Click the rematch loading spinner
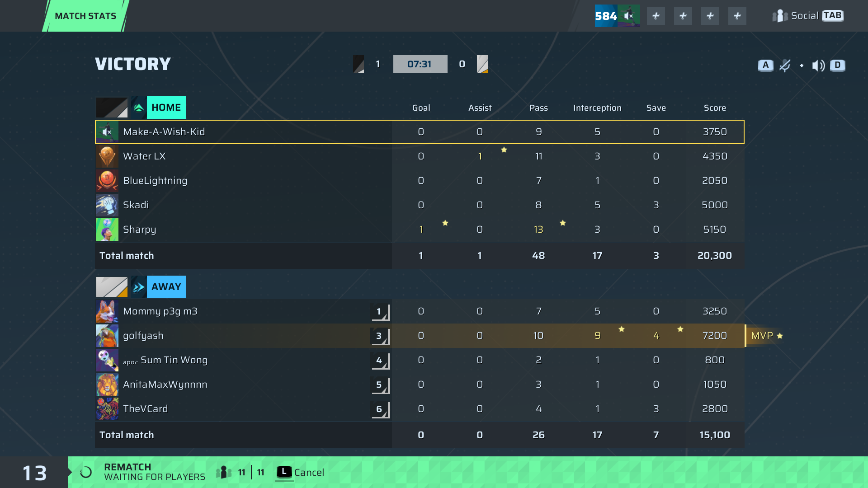Viewport: 868px width, 488px height. 86,473
